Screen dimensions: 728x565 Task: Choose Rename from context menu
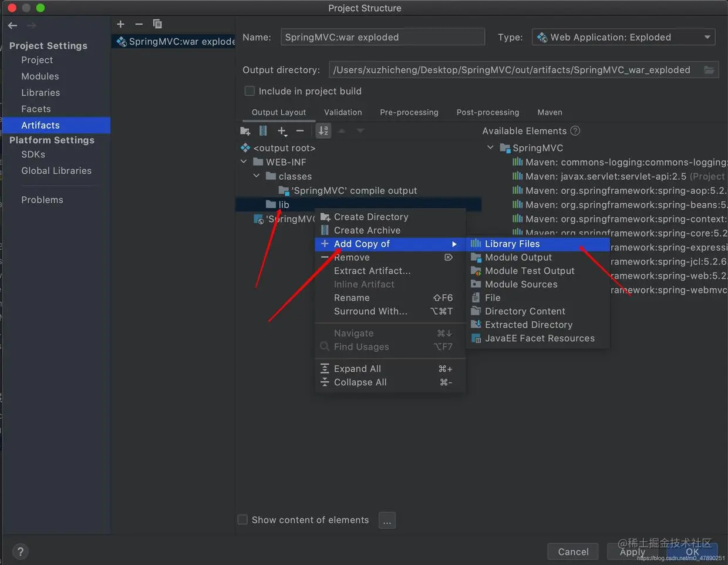390,298
